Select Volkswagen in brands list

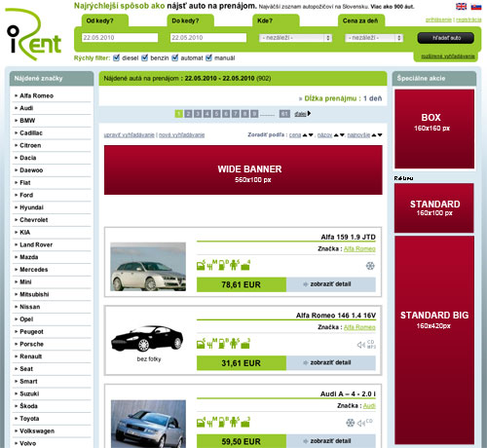point(37,431)
